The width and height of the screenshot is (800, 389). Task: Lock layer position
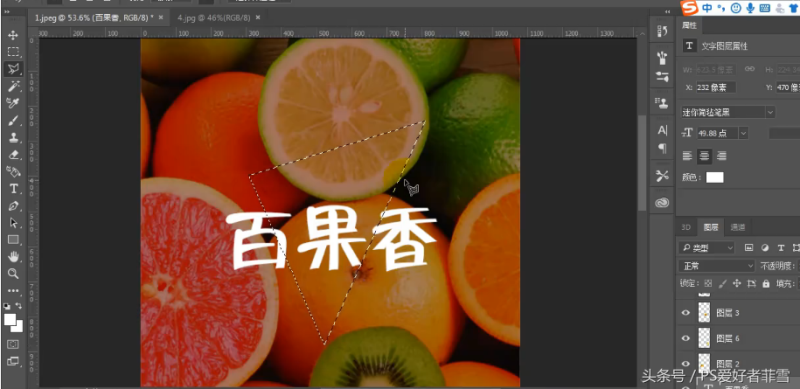pyautogui.click(x=737, y=283)
